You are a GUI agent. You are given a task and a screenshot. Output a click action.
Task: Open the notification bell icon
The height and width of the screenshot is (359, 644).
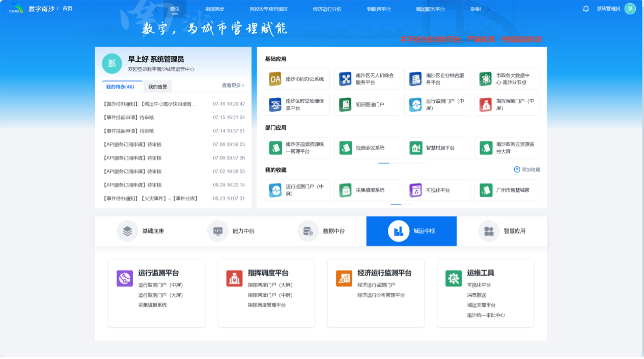(586, 9)
